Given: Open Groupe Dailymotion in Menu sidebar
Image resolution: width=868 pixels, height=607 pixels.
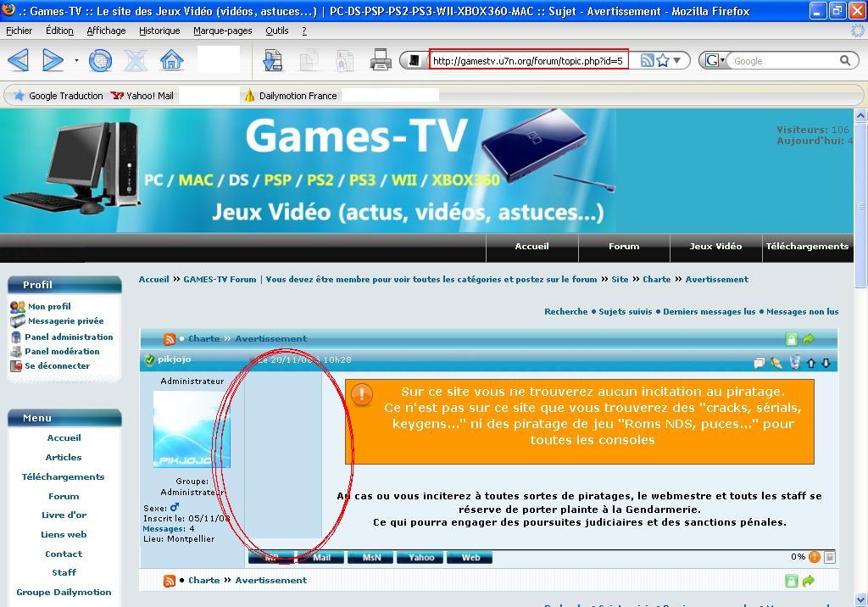Looking at the screenshot, I should (x=64, y=592).
